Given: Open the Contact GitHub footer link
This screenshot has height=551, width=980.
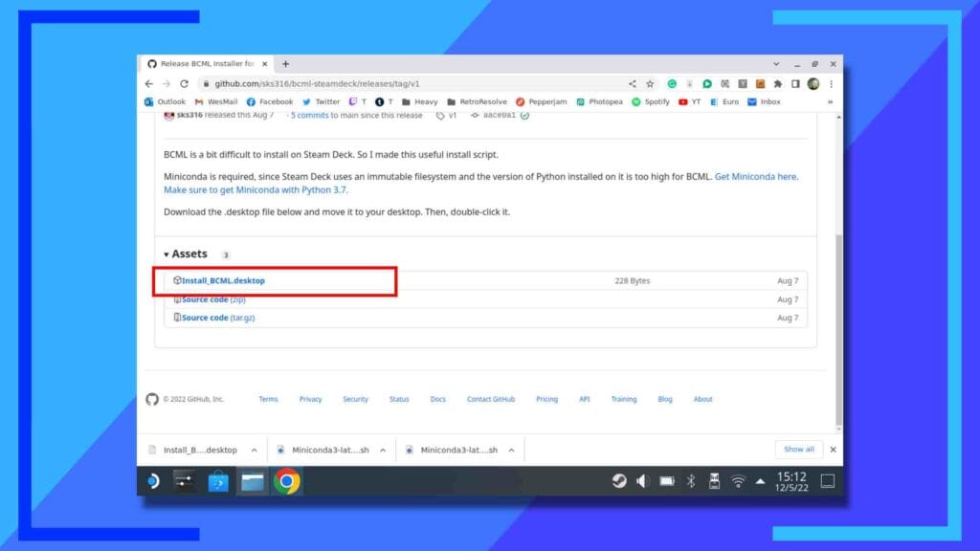Looking at the screenshot, I should [491, 399].
